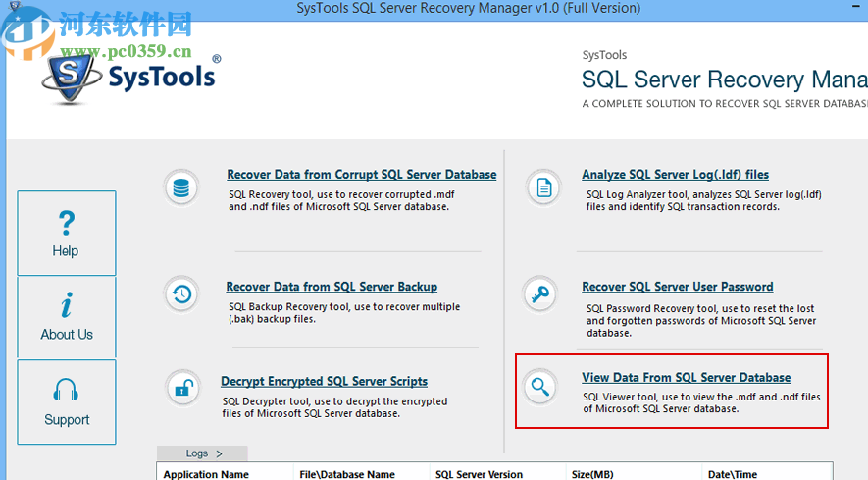Click the document icon for Log Analyzer
868x480 pixels.
click(543, 188)
